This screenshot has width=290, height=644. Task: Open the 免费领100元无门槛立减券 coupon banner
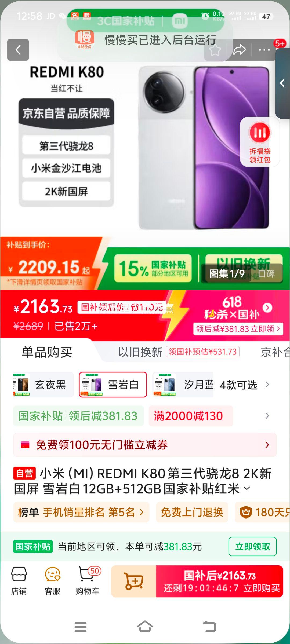pyautogui.click(x=145, y=445)
